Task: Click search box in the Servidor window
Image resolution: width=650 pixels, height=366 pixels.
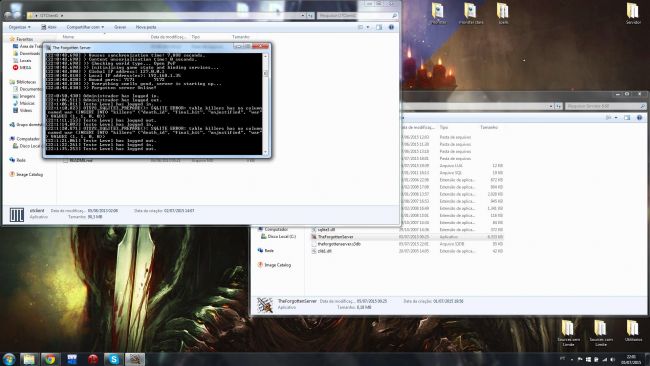Action: tap(605, 107)
